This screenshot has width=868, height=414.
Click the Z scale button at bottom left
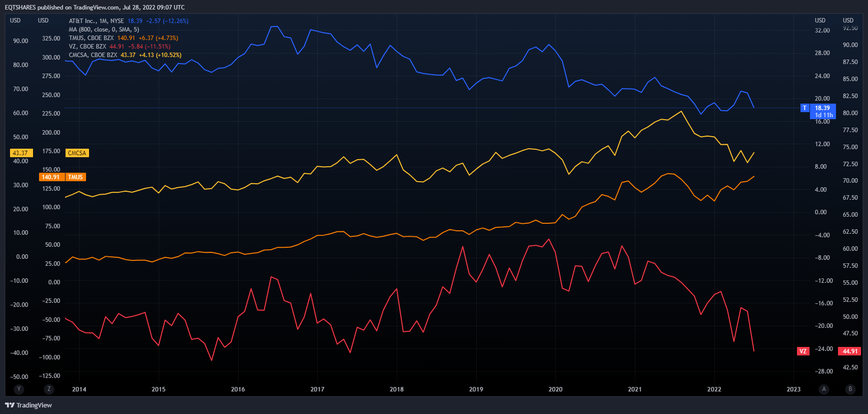(x=49, y=389)
